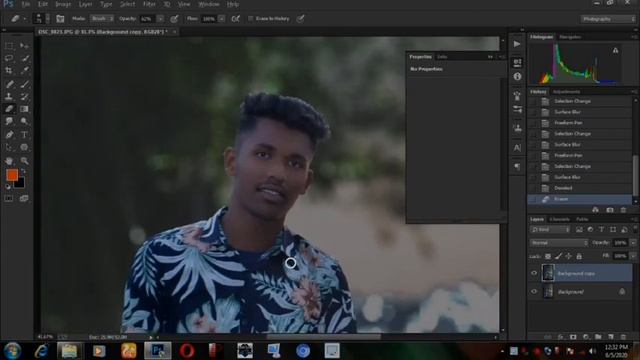Viewport: 640px width, 360px height.
Task: Select the Crop tool
Action: pyautogui.click(x=9, y=71)
